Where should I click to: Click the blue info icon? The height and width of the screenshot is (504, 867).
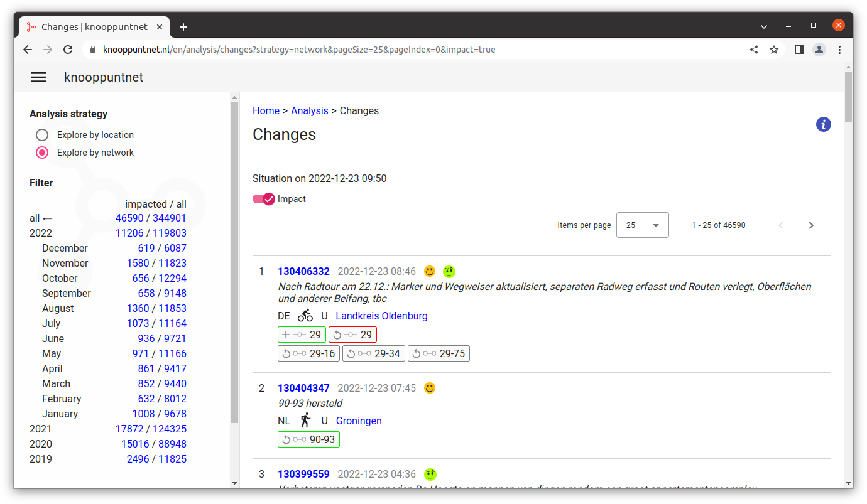pos(823,124)
